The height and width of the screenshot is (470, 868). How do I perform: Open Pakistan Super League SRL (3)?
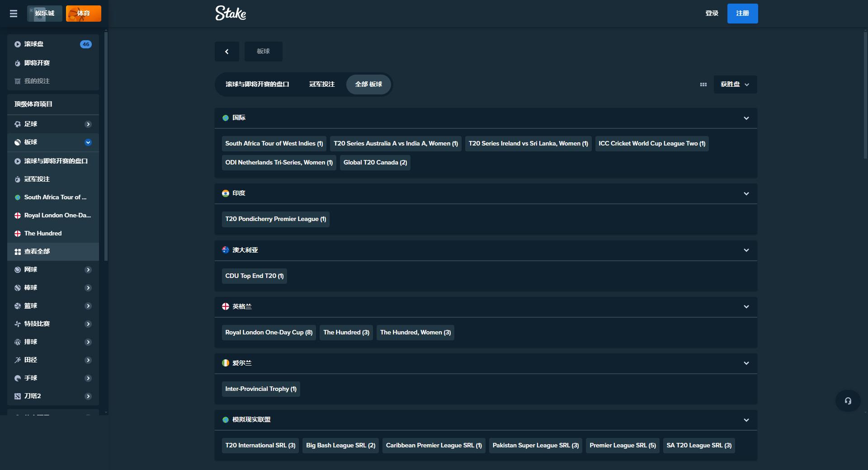coord(536,446)
